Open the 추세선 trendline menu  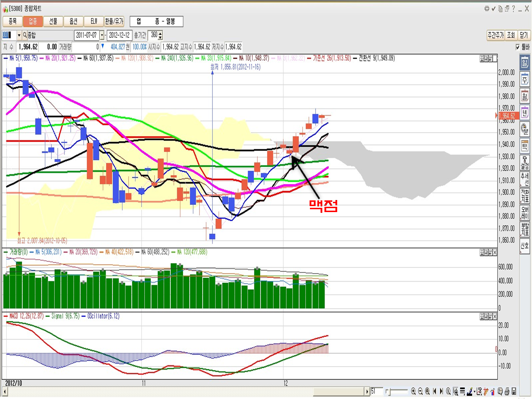click(525, 179)
